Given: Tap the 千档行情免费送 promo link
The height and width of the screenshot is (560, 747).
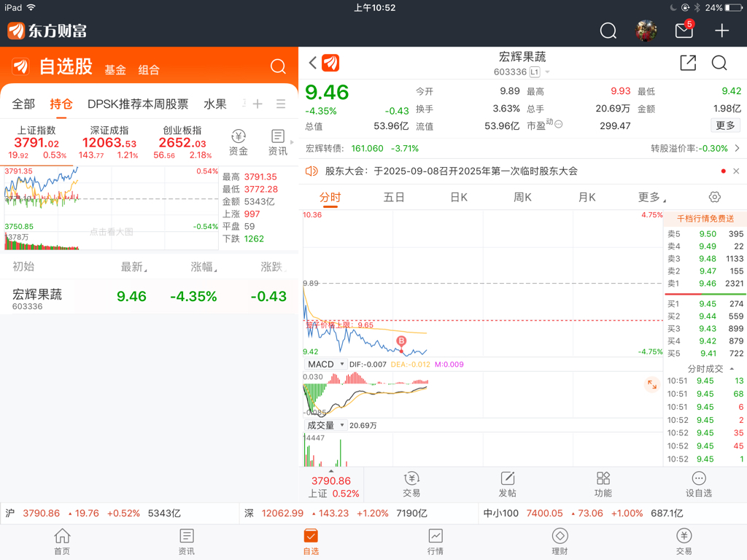Looking at the screenshot, I should click(705, 219).
